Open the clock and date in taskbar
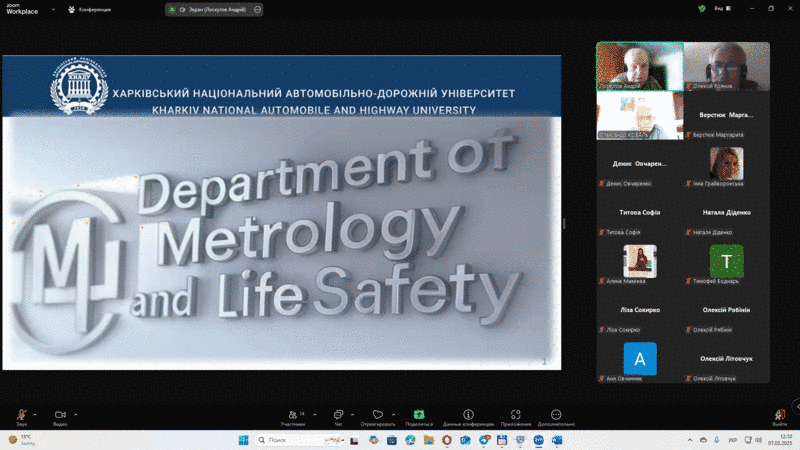The height and width of the screenshot is (450, 800). [780, 440]
